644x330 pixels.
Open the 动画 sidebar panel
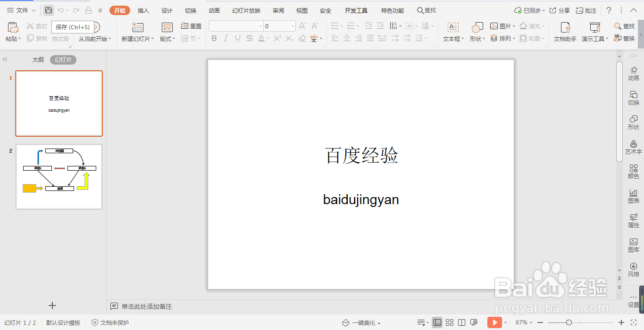[x=634, y=74]
